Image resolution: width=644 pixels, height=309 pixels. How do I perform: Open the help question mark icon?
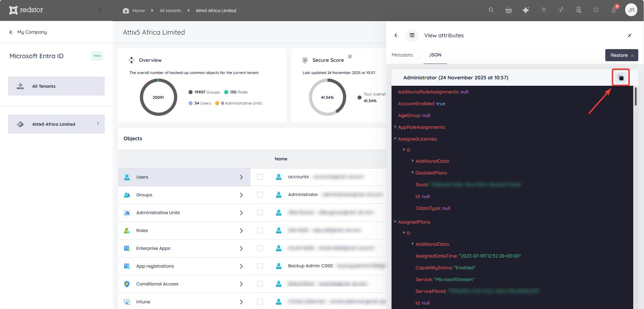pos(544,10)
